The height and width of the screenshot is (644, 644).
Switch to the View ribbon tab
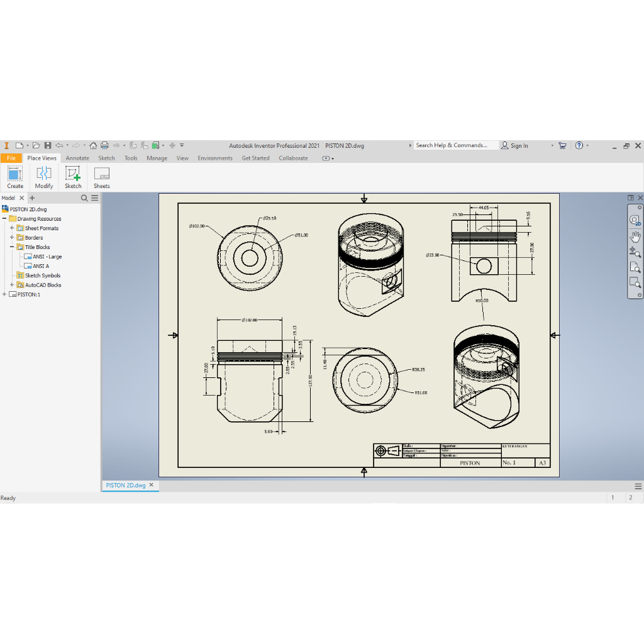(182, 158)
